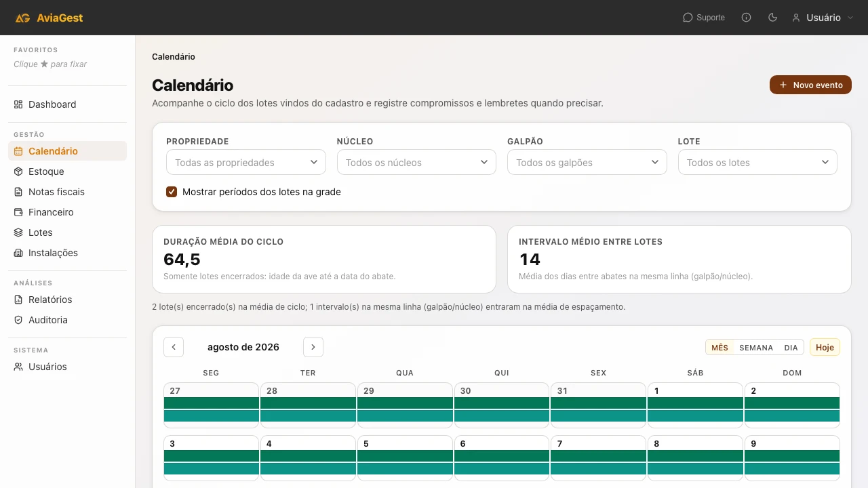Switch calendar to DIA view

pos(791,348)
